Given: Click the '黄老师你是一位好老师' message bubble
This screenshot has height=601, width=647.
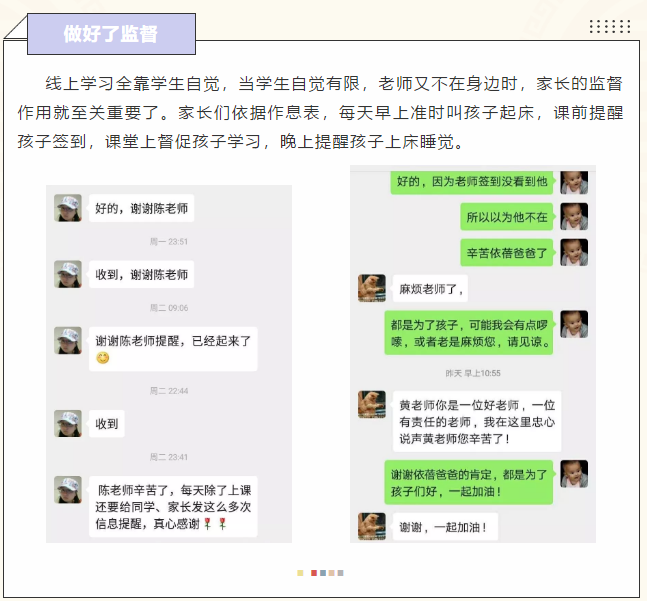Looking at the screenshot, I should [x=477, y=422].
